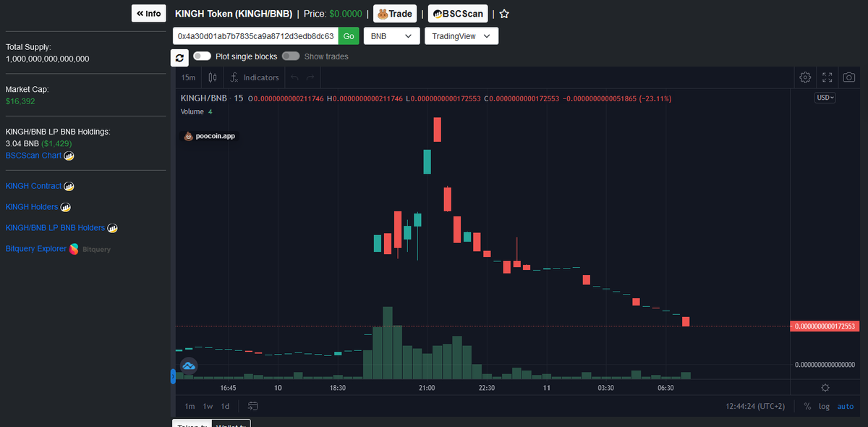This screenshot has width=868, height=427.
Task: Click the 3.04 BNB holdings value
Action: click(x=22, y=143)
